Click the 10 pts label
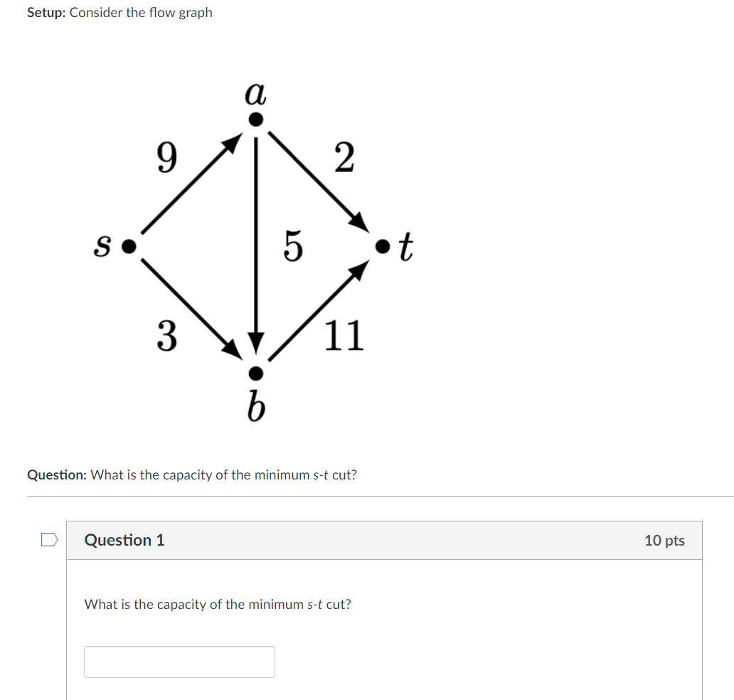734x700 pixels. point(665,541)
